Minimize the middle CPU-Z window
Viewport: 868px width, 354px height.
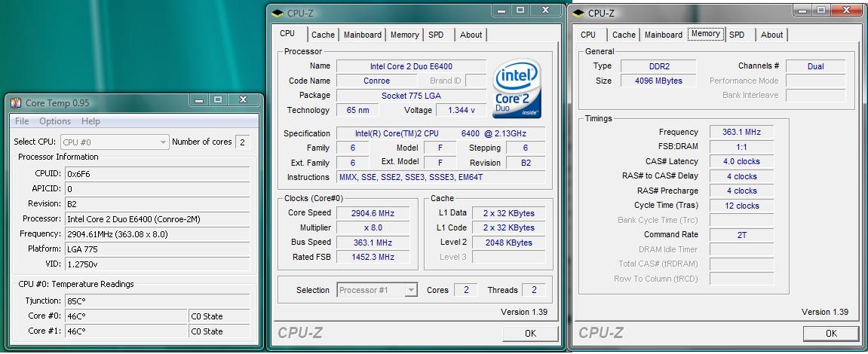point(501,11)
